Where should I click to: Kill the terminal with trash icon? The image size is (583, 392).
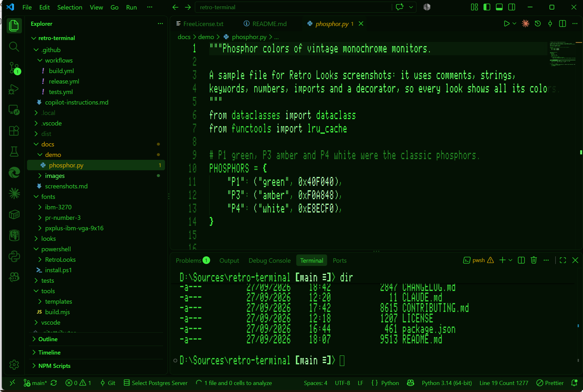(x=534, y=260)
